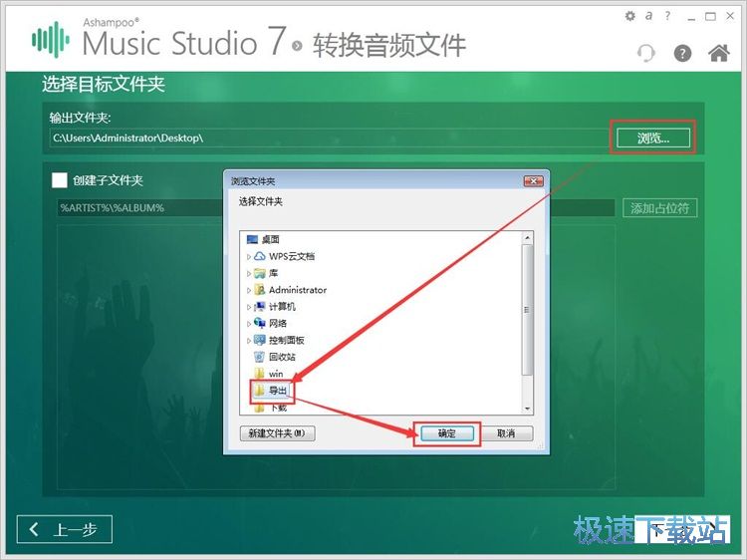
Task: Select the WPS云文档 cloud icon
Action: click(260, 256)
